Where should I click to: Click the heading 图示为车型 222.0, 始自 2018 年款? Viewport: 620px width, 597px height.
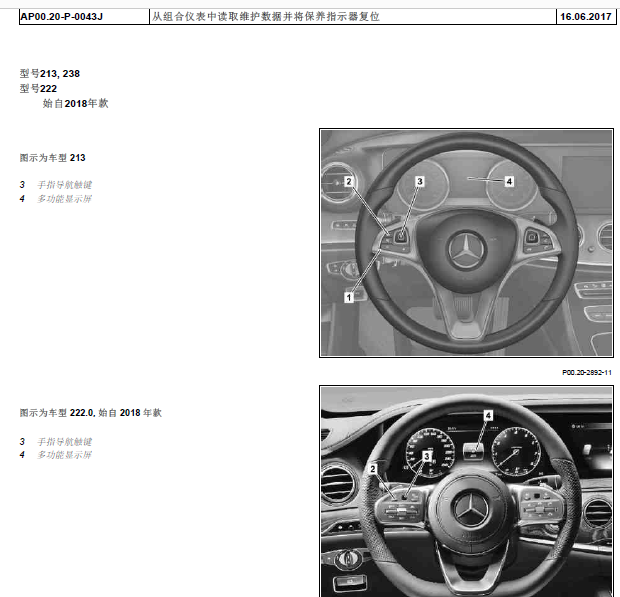tap(91, 413)
